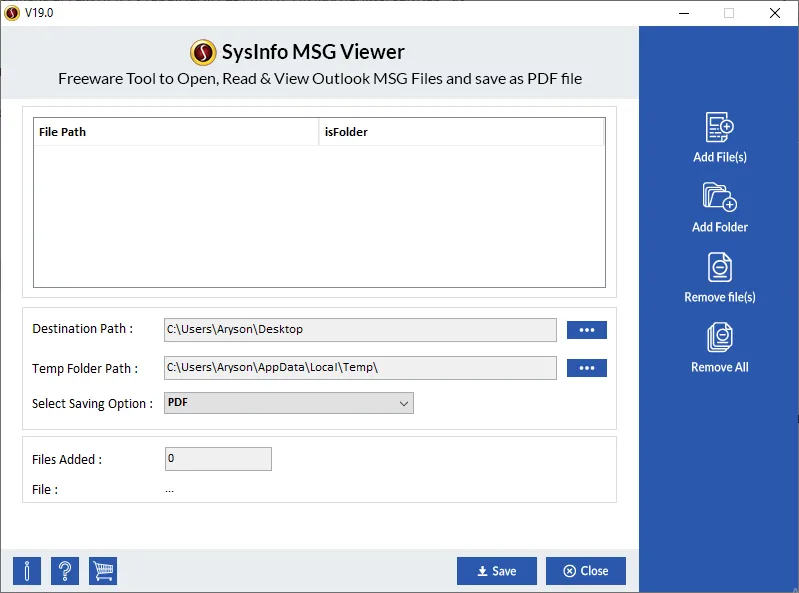Click the Add File(s) icon
The image size is (799, 593).
coord(719,128)
